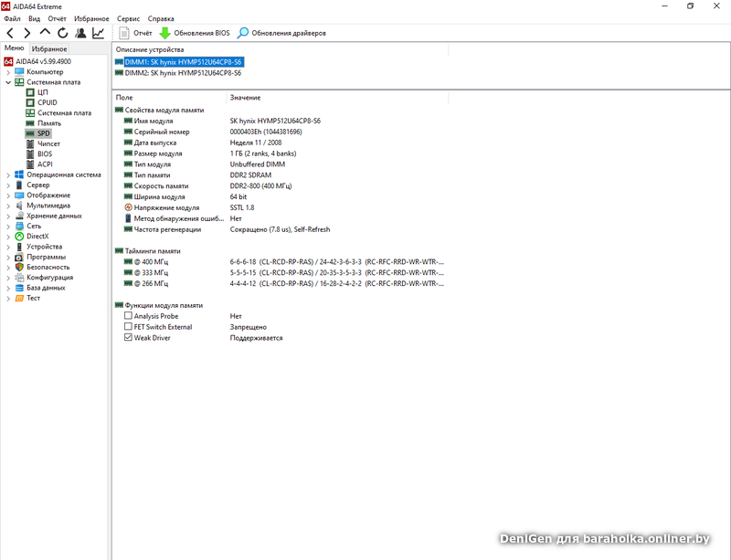Click the Forward navigation arrow

click(27, 33)
